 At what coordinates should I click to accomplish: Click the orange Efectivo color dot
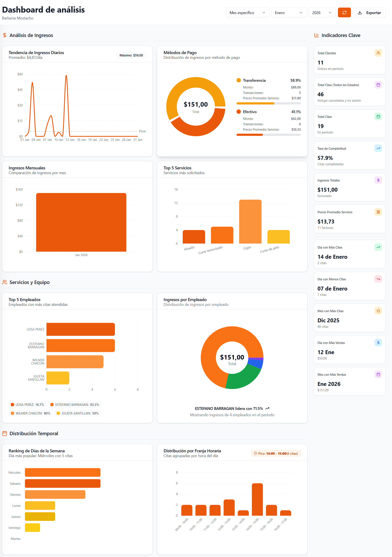(238, 112)
